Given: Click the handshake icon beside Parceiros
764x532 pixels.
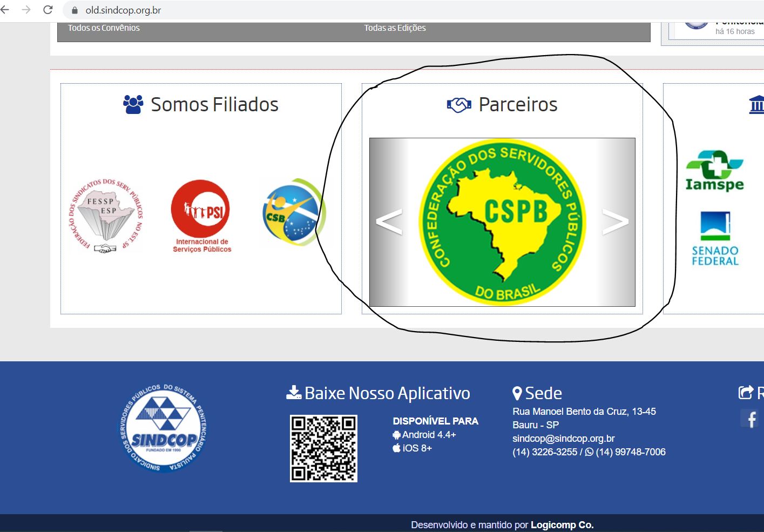Looking at the screenshot, I should 459,105.
